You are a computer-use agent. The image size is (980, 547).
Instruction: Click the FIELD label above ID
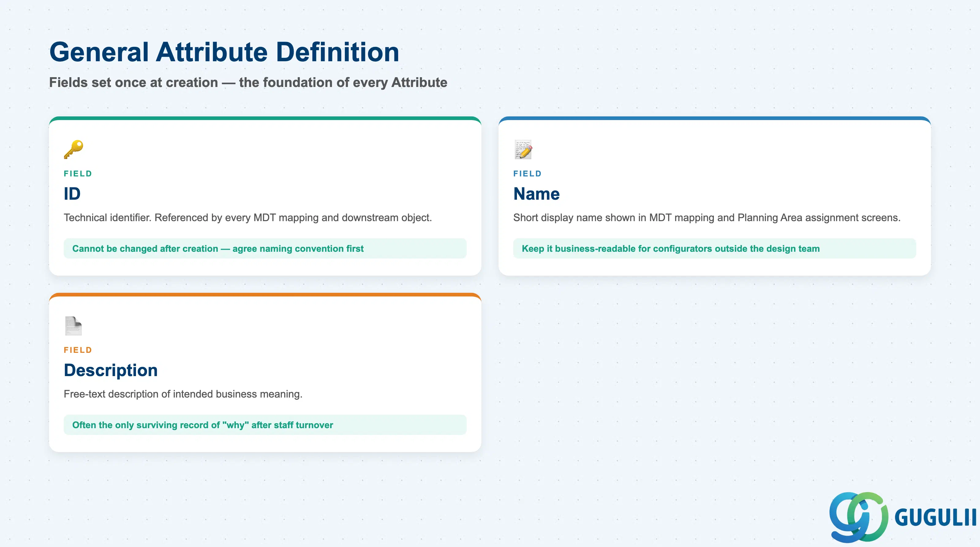(x=78, y=173)
